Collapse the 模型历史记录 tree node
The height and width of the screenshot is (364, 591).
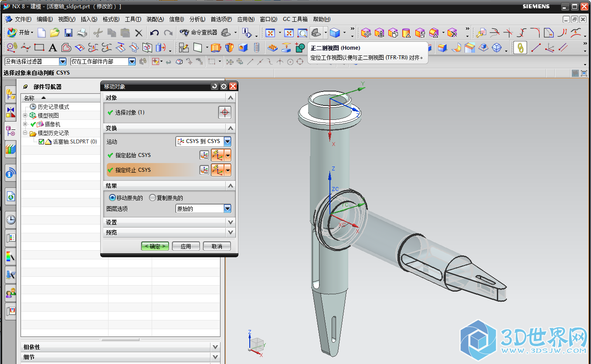[x=25, y=133]
